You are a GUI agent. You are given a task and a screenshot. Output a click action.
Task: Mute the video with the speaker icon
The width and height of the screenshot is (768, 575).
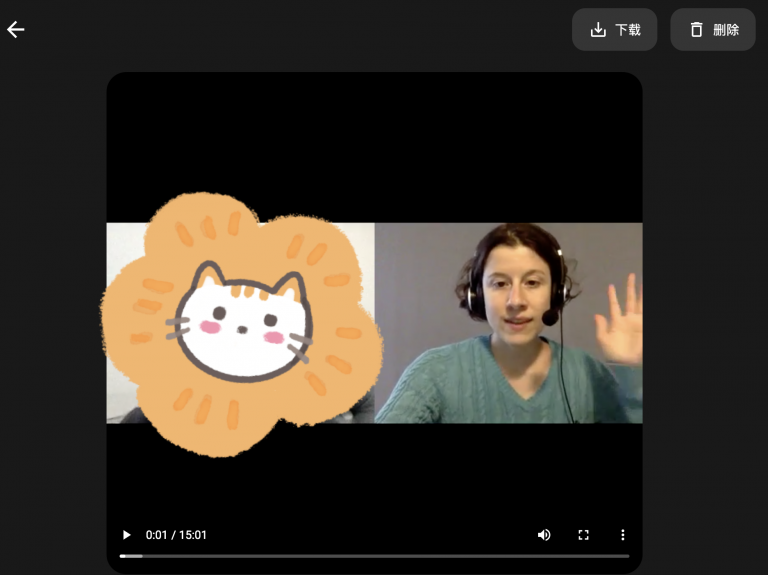(x=544, y=535)
